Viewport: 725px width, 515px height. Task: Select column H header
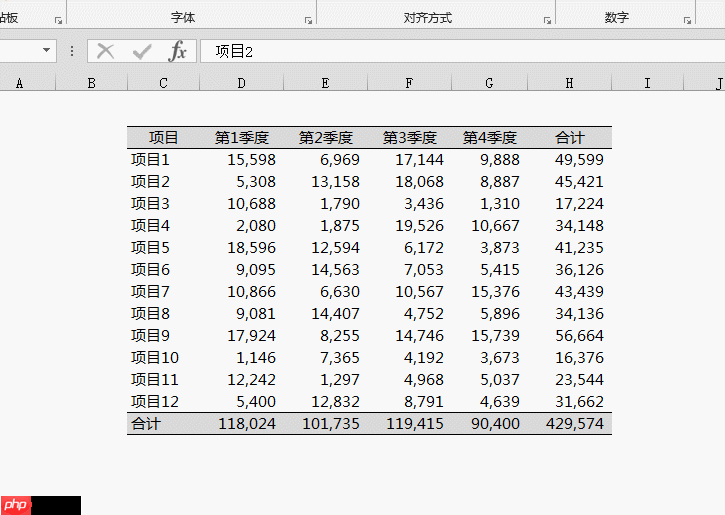(x=570, y=83)
